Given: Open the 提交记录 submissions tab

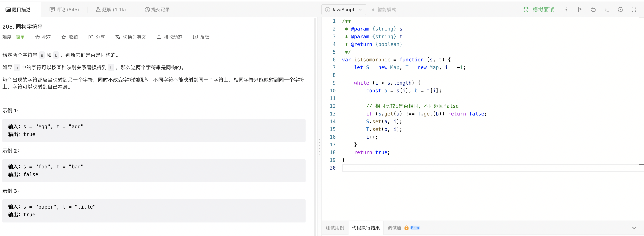Looking at the screenshot, I should 157,10.
